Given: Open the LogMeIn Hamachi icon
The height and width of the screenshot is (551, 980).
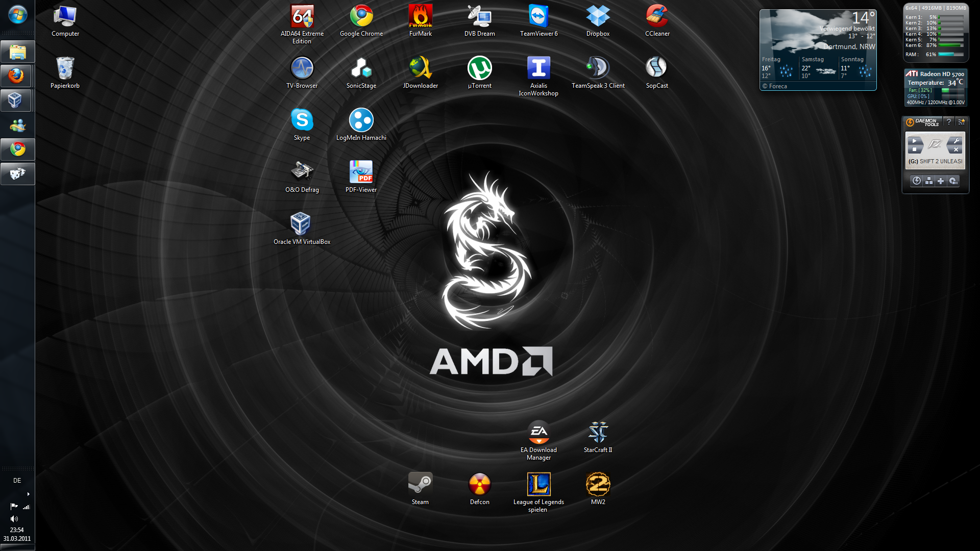Looking at the screenshot, I should pyautogui.click(x=361, y=120).
